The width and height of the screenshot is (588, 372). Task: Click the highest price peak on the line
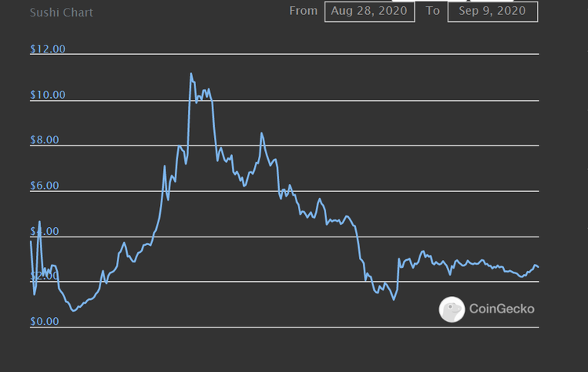191,74
